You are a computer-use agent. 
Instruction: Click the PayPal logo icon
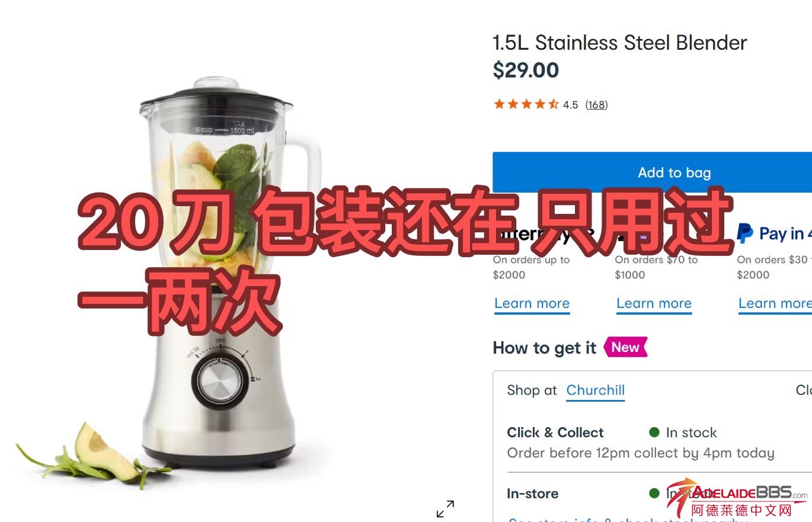pyautogui.click(x=744, y=233)
